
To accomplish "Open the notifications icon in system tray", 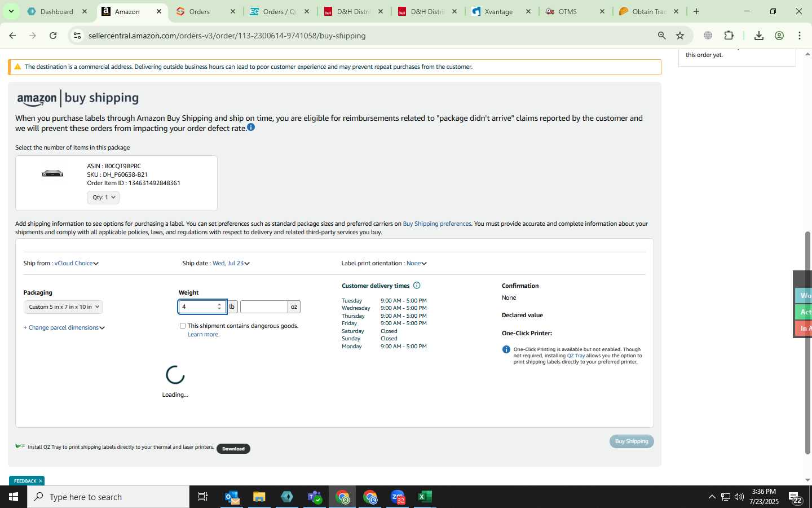I will pos(796,497).
